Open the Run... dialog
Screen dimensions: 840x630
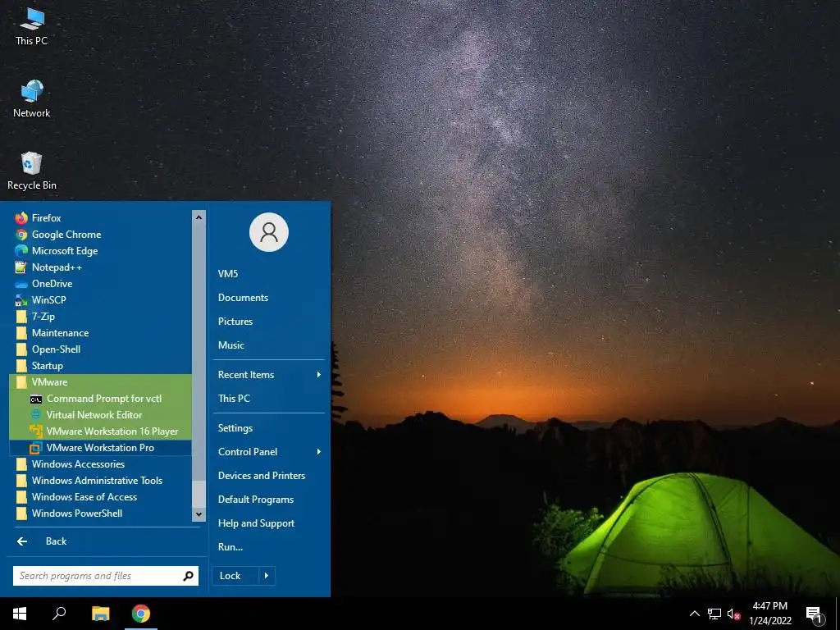(x=269, y=547)
